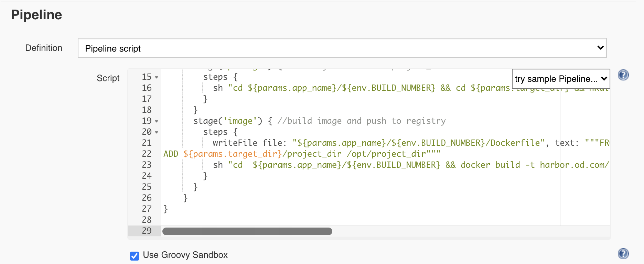Click line number 23 in the gutter
The width and height of the screenshot is (644, 264).
click(x=147, y=165)
